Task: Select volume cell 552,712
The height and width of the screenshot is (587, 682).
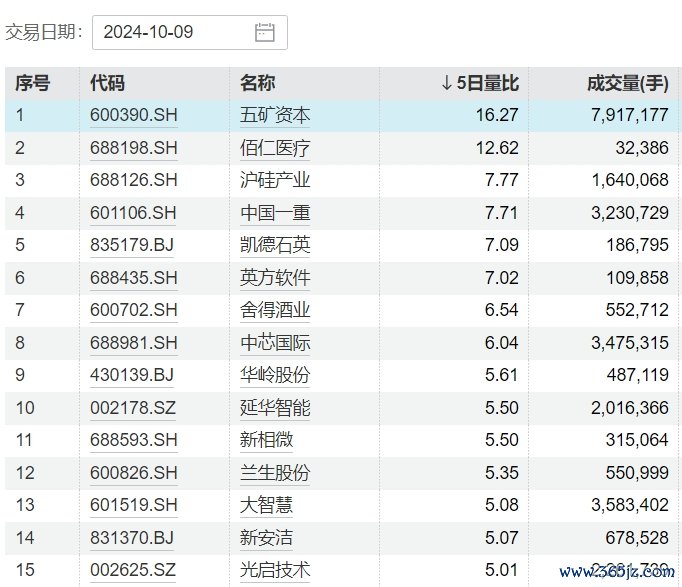Action: pyautogui.click(x=637, y=310)
